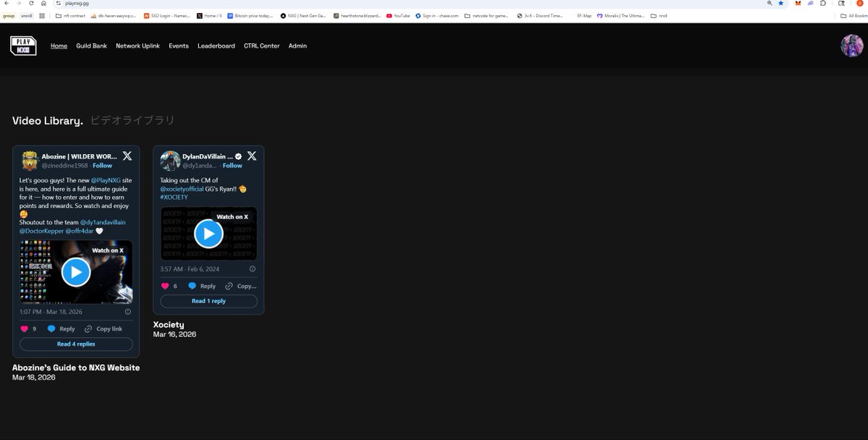This screenshot has width=868, height=440.
Task: Click Watch on X in Xociety video
Action: coord(232,216)
